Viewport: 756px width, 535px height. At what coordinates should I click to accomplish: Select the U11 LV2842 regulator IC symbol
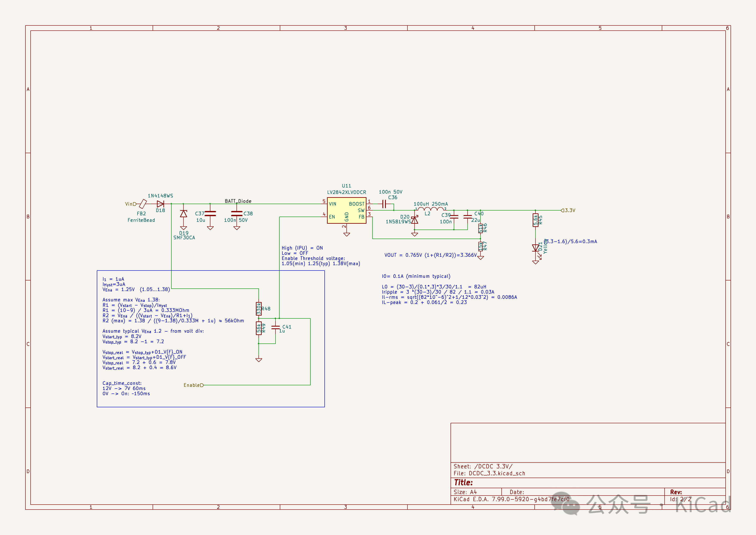click(x=346, y=211)
